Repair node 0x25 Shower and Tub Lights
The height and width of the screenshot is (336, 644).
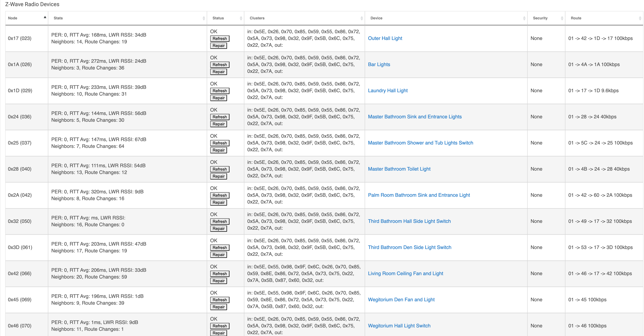218,150
